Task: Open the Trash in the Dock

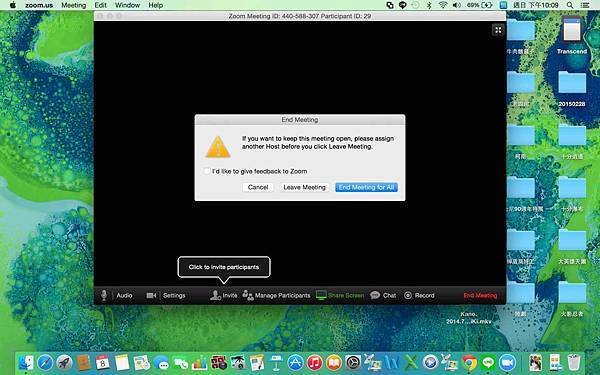Action: point(574,362)
